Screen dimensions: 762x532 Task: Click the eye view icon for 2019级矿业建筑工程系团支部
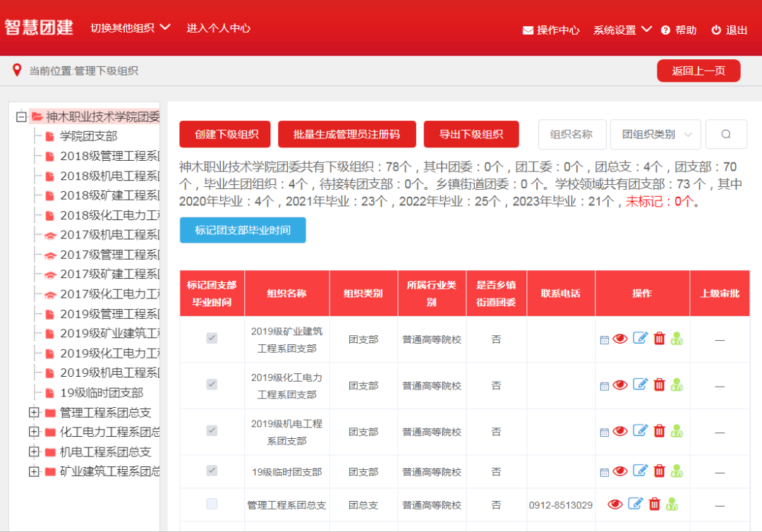pyautogui.click(x=620, y=339)
